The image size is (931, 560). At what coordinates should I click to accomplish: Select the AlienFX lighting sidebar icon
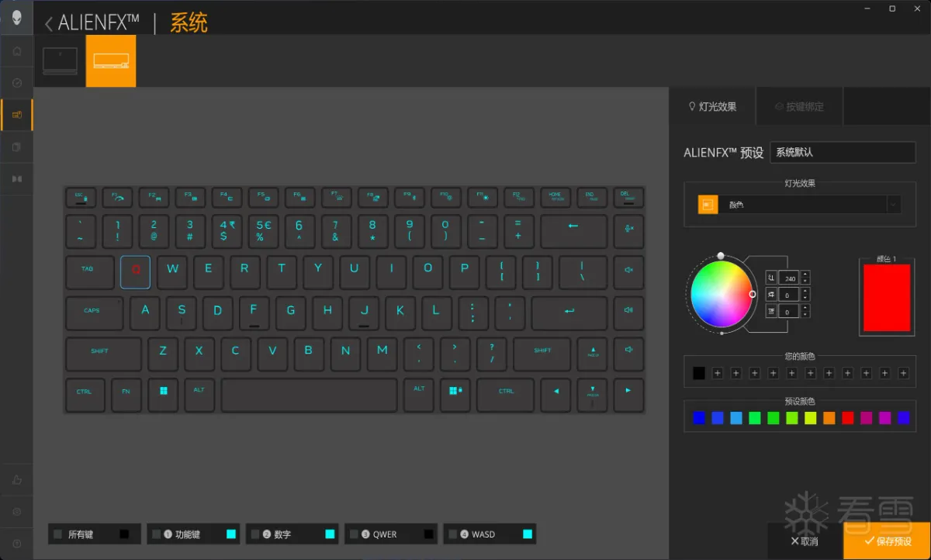(16, 115)
